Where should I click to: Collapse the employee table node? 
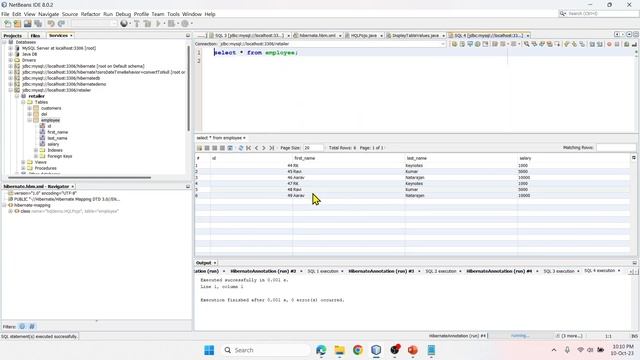(29, 120)
